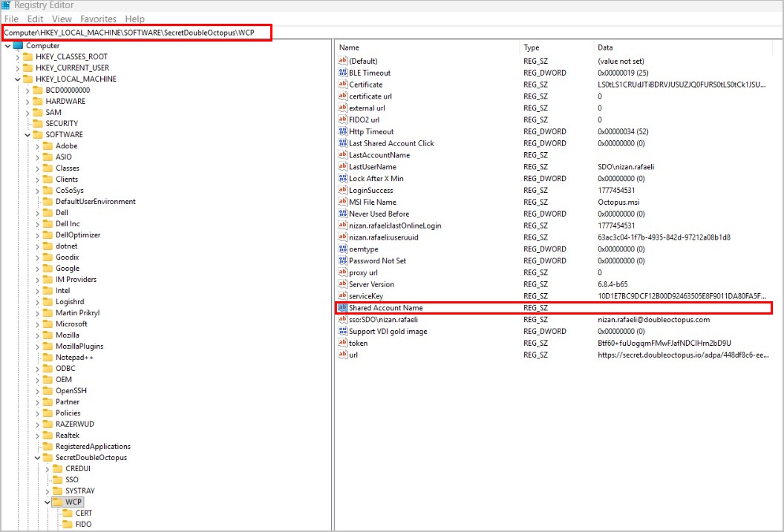Screen dimensions: 784x532
Task: Click the SECURITY folder icon
Action: point(38,123)
